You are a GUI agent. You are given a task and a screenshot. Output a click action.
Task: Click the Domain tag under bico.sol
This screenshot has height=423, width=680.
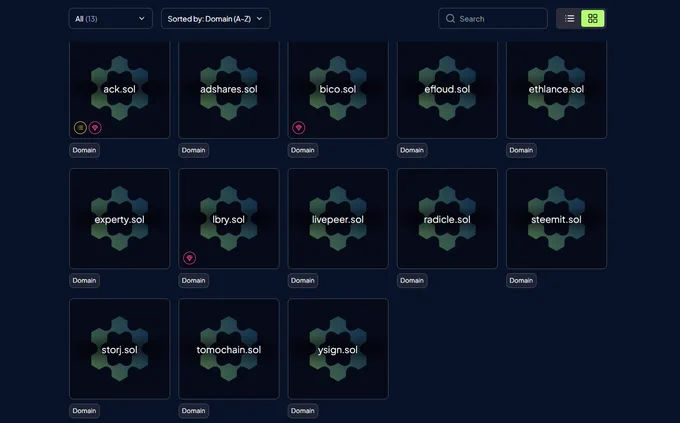[303, 150]
